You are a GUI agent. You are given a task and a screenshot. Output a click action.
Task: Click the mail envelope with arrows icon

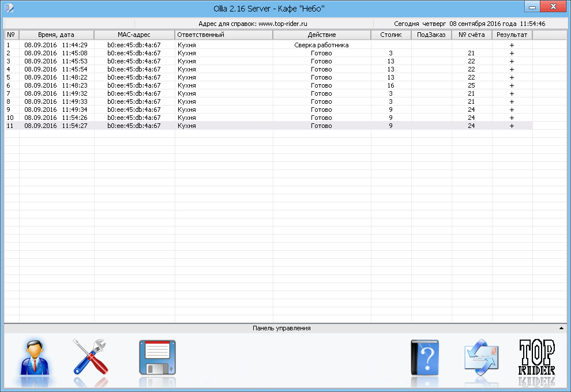pos(481,359)
